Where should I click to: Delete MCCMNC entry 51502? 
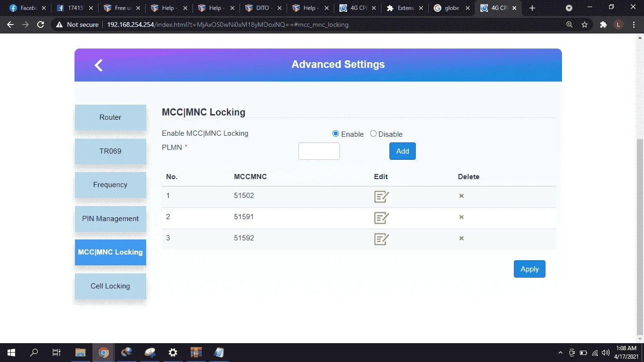coord(462,196)
